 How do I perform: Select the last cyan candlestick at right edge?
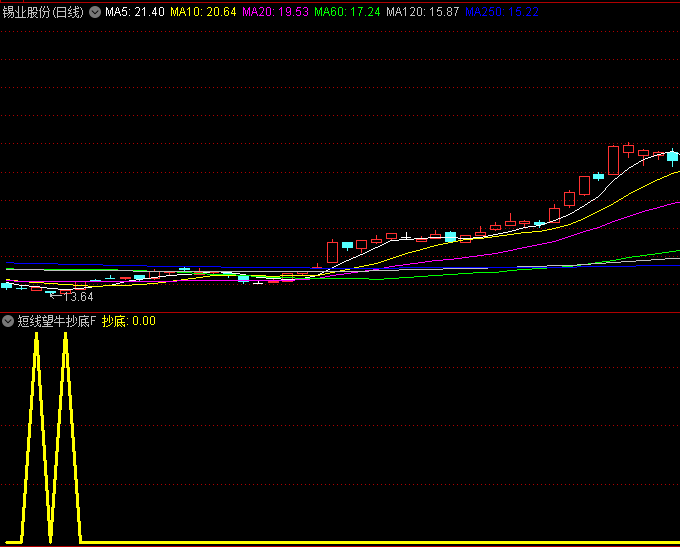[673, 156]
